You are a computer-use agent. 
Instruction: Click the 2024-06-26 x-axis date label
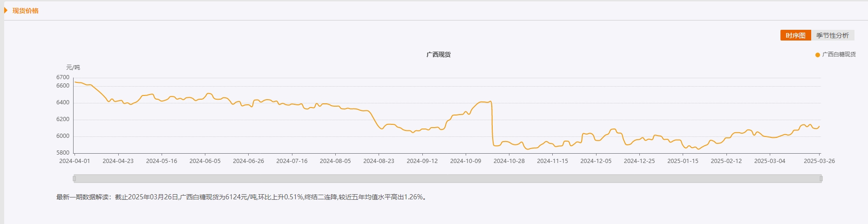click(x=248, y=161)
